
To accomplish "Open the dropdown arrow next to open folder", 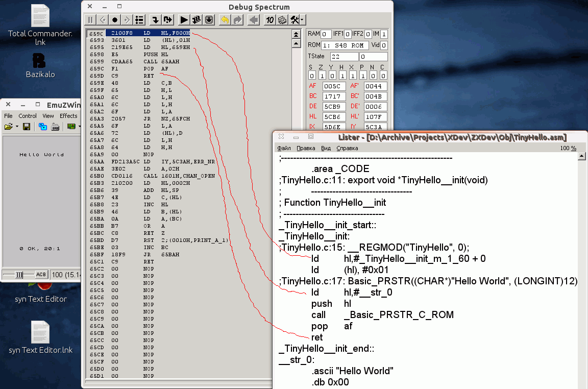I will click(17, 127).
